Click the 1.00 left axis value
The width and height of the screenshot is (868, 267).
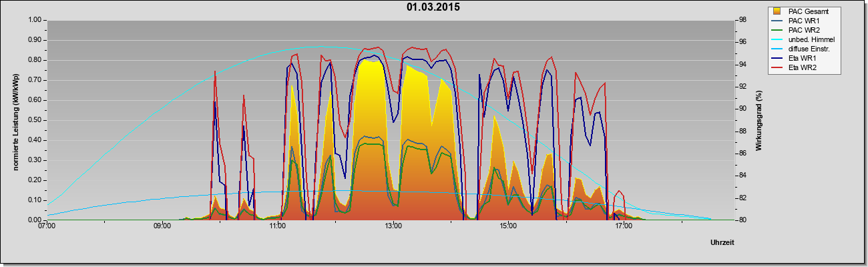click(x=34, y=20)
